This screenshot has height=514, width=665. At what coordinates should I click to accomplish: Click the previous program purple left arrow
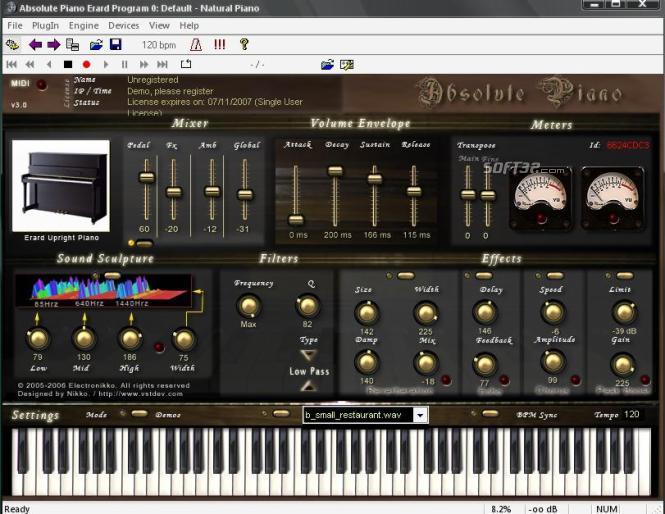[x=35, y=44]
